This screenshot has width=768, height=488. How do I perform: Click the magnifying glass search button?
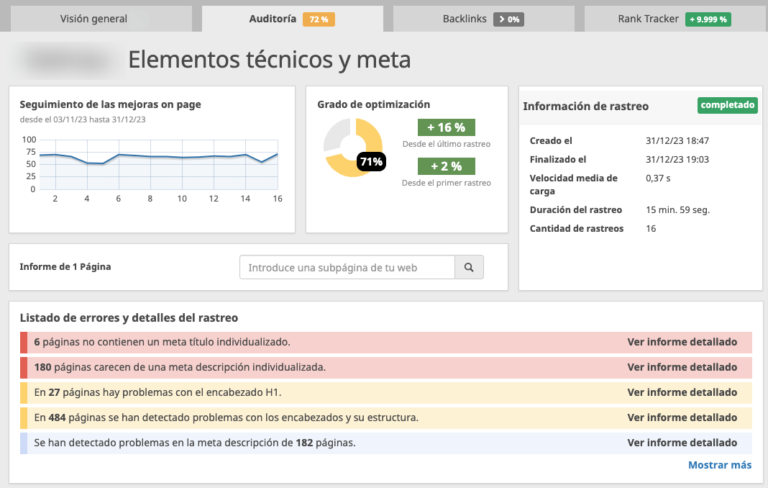tap(469, 267)
